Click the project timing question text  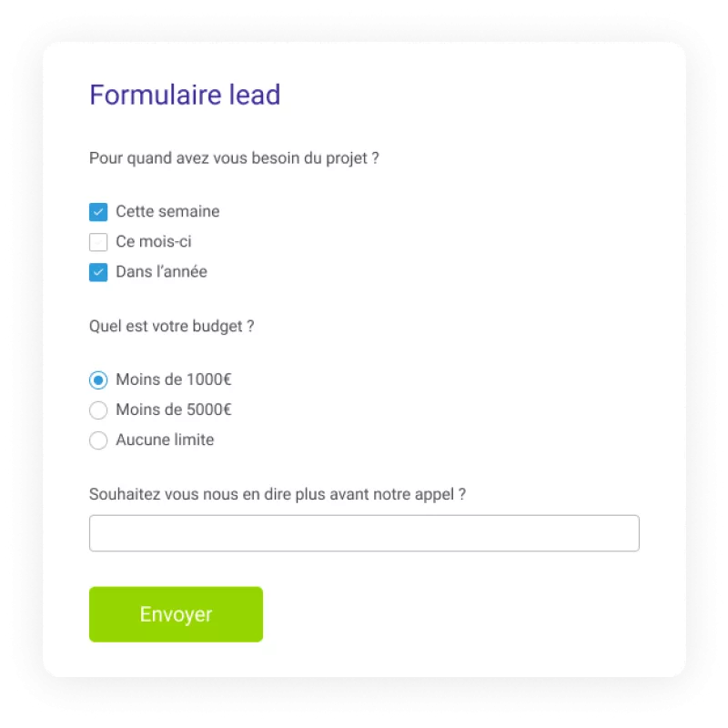[234, 158]
